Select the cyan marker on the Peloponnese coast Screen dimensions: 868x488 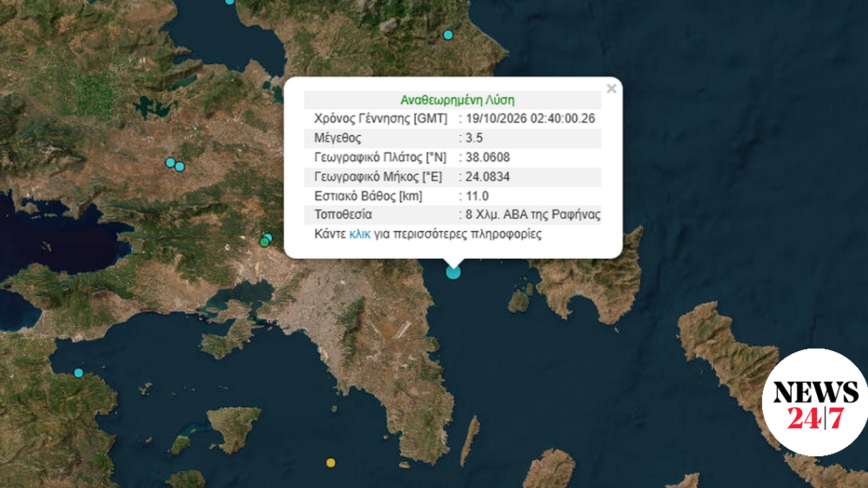79,373
